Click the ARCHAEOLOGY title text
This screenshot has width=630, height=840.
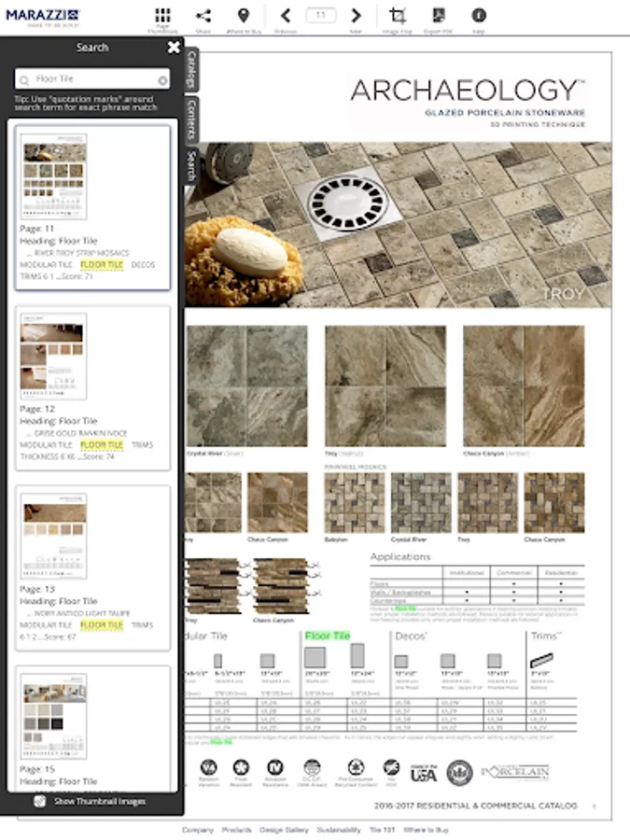tap(468, 90)
